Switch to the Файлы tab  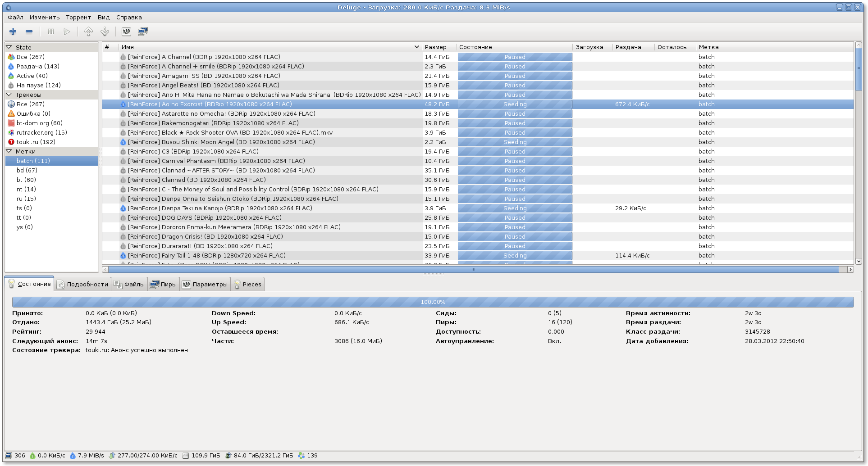click(x=129, y=284)
